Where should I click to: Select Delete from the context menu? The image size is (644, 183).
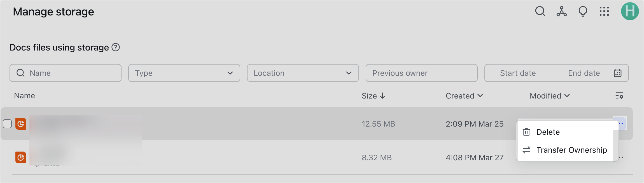[548, 132]
